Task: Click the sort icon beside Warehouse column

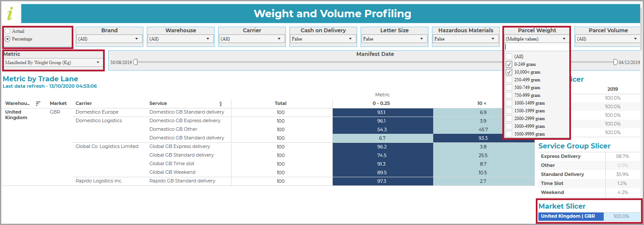Action: (38, 103)
